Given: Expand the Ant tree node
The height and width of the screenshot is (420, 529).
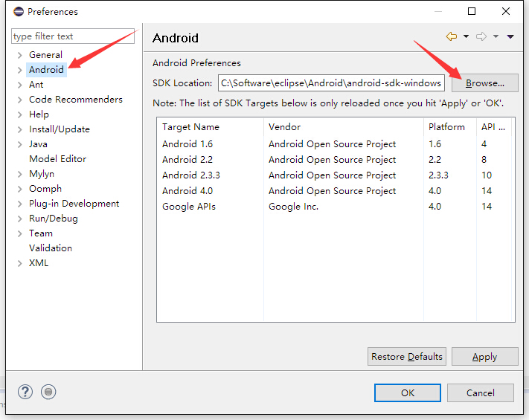Looking at the screenshot, I should point(19,85).
